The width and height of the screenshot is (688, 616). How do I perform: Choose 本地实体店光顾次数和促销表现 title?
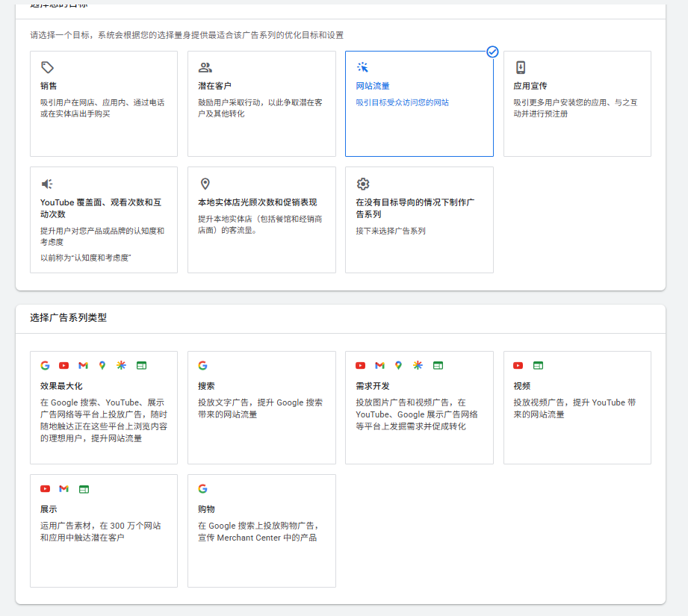(258, 202)
